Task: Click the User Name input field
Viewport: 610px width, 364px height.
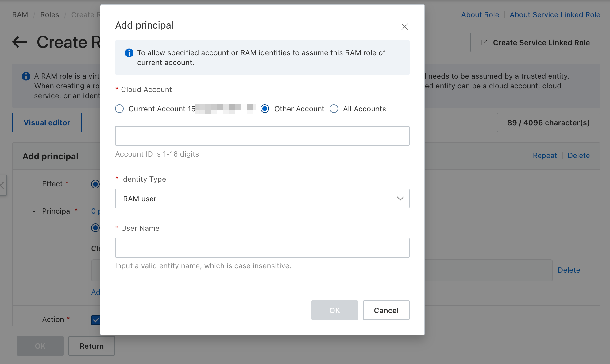Action: point(262,248)
